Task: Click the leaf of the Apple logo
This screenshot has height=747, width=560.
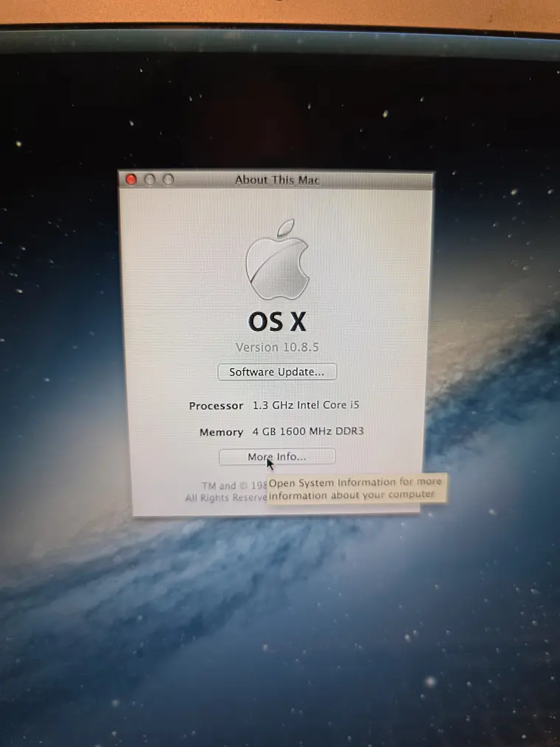Action: [x=286, y=228]
